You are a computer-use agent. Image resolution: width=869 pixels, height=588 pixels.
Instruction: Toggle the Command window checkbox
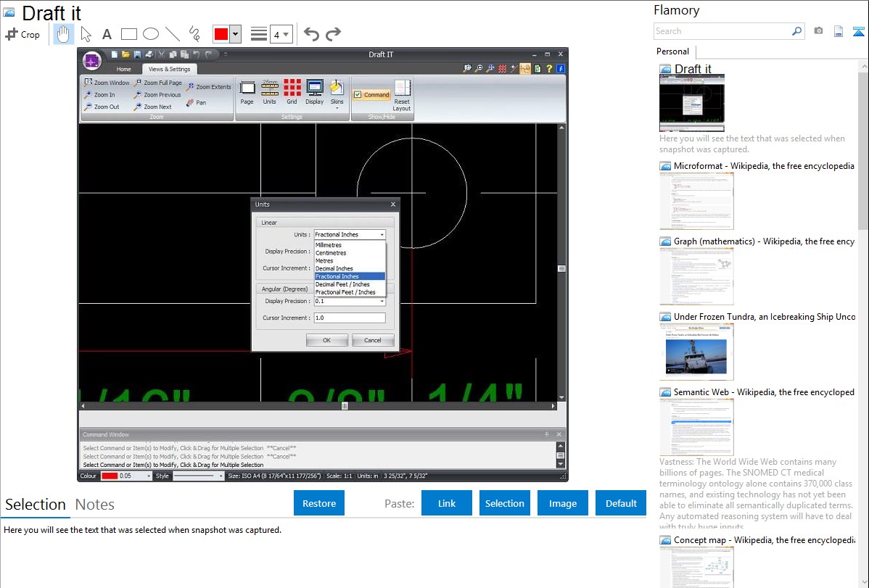click(x=358, y=95)
